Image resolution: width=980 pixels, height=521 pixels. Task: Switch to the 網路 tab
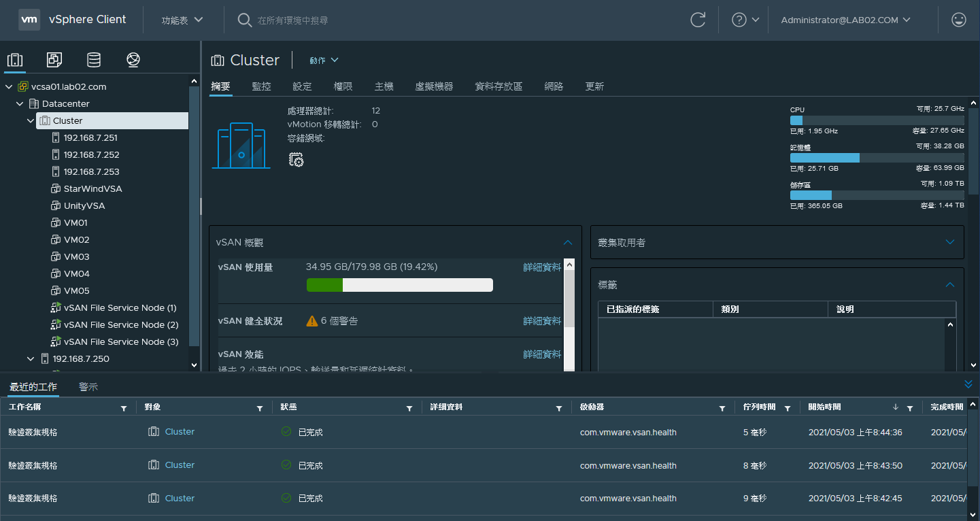pos(554,86)
